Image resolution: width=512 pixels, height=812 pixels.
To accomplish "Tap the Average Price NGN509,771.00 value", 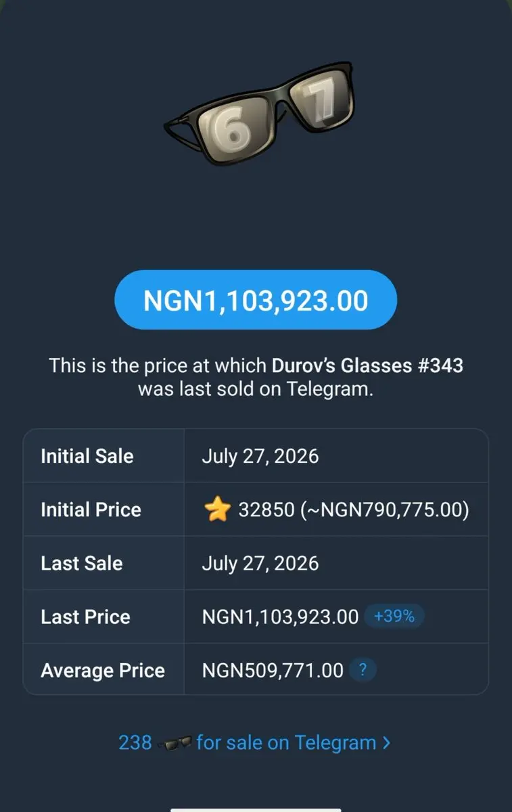I will pyautogui.click(x=273, y=671).
